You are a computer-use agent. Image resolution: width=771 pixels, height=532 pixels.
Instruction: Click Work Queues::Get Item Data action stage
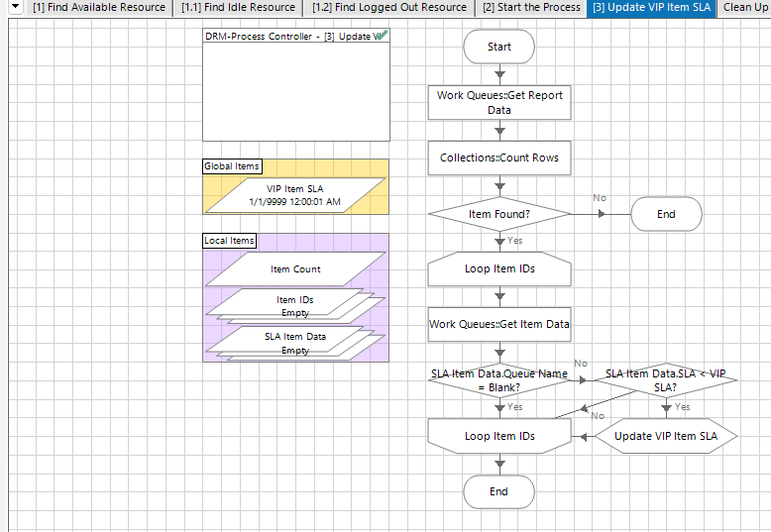coord(499,324)
